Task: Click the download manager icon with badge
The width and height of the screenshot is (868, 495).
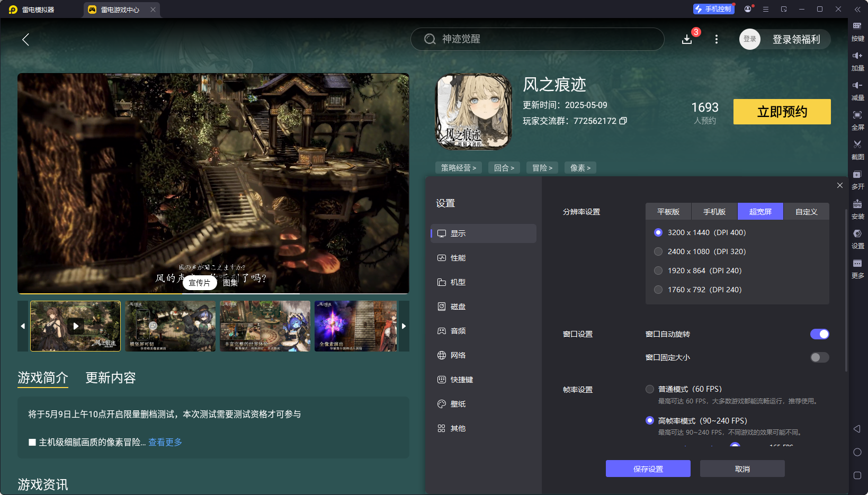Action: pos(687,39)
